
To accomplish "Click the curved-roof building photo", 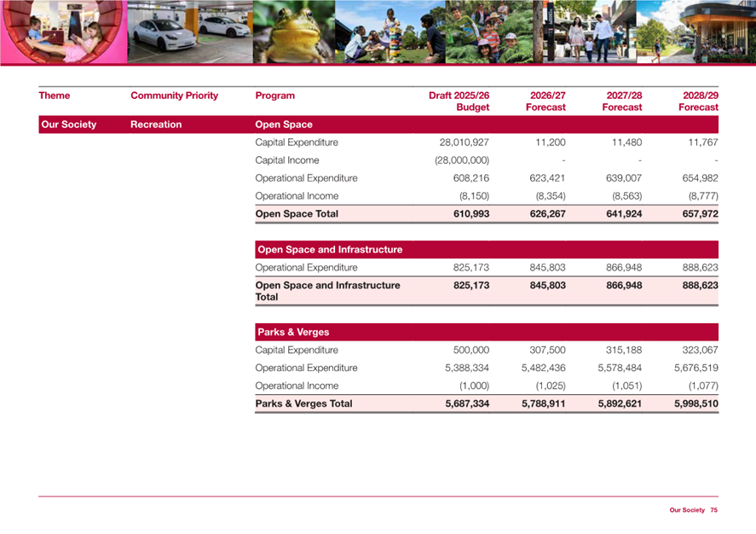I will (x=696, y=32).
